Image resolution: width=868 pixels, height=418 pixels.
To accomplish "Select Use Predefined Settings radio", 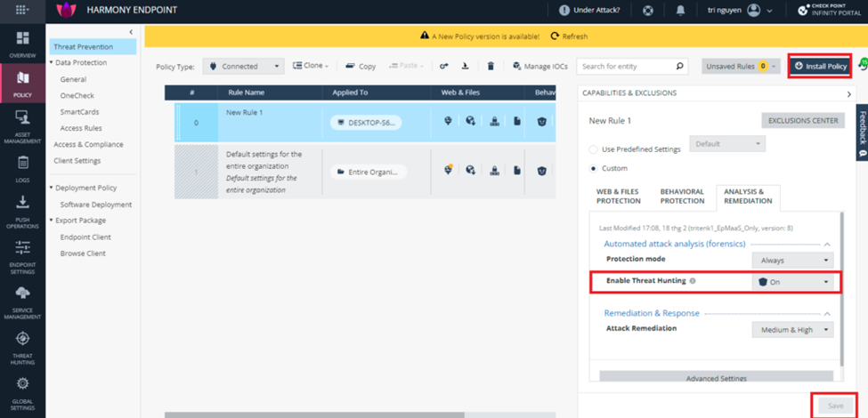I will [594, 149].
